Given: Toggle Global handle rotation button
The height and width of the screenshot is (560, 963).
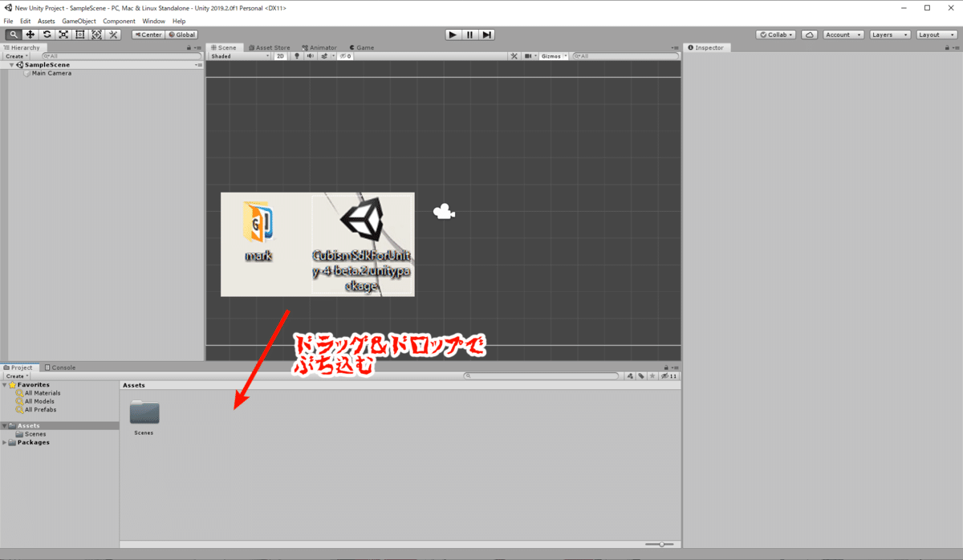Looking at the screenshot, I should point(181,34).
